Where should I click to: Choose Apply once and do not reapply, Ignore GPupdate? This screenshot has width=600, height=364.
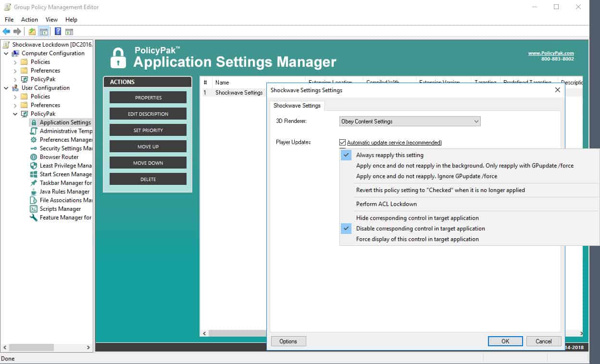(469, 176)
